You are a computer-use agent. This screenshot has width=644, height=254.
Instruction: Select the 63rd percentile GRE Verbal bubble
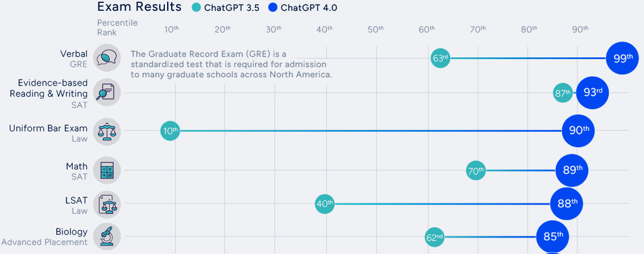click(x=441, y=58)
